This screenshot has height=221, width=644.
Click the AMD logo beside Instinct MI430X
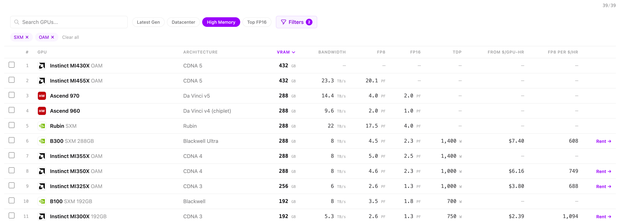(x=42, y=66)
